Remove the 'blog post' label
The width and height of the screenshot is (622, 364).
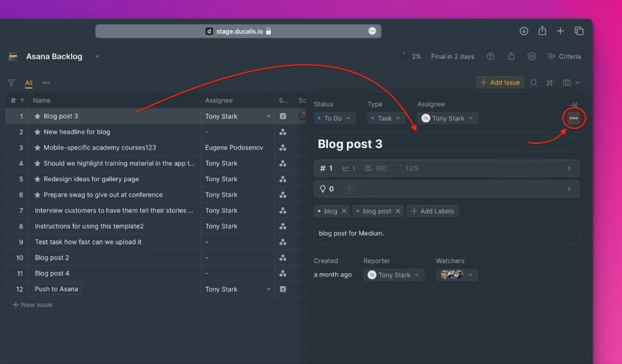(398, 211)
